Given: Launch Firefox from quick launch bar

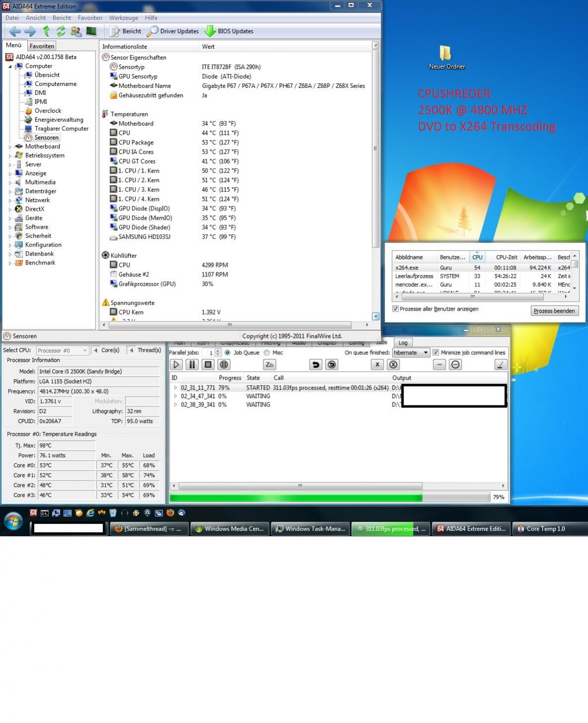Looking at the screenshot, I should (x=170, y=513).
